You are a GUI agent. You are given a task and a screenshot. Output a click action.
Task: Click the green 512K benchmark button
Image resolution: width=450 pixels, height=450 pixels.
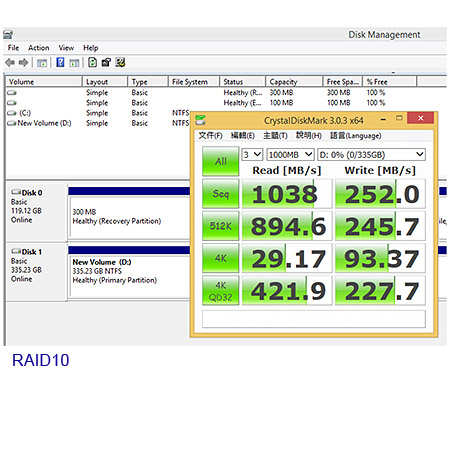[220, 226]
